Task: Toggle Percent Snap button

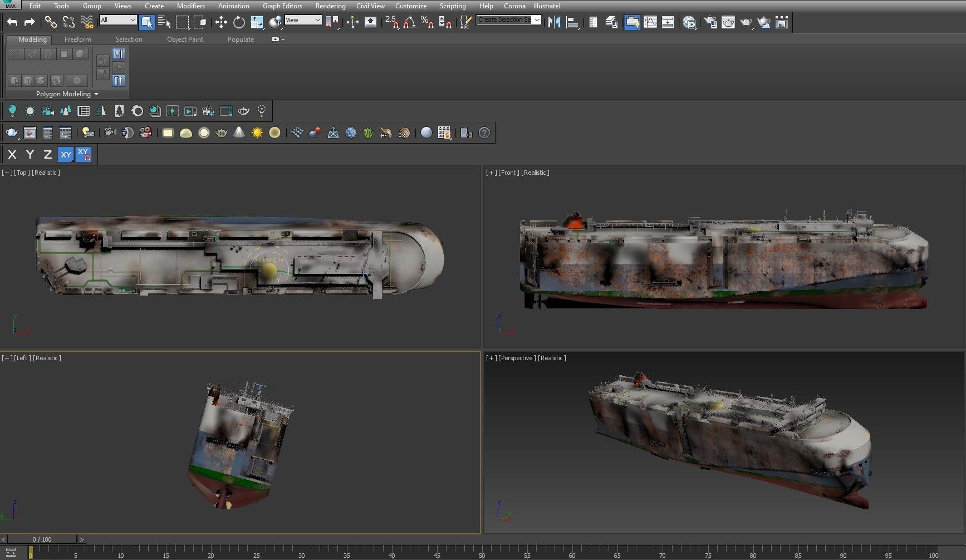Action: point(427,22)
